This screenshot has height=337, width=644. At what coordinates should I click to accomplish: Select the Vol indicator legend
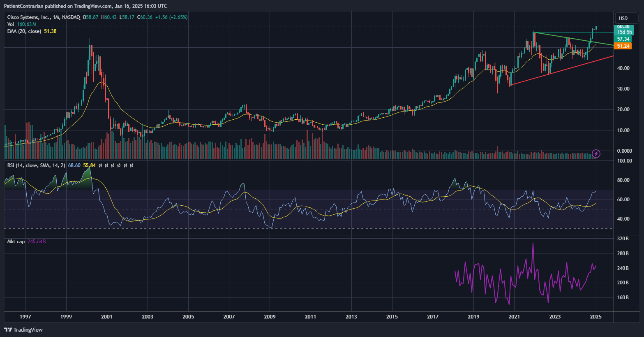coord(11,24)
